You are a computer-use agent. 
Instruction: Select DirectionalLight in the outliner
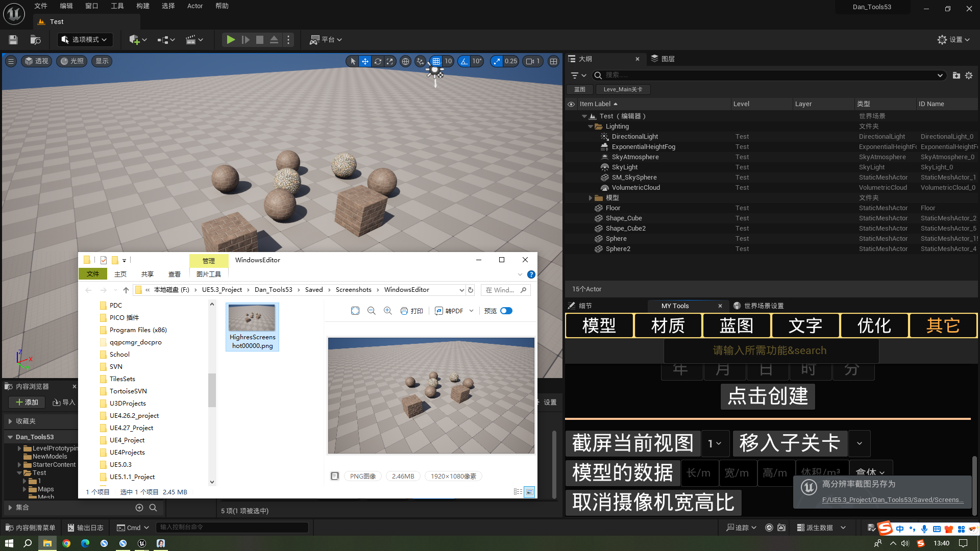635,137
